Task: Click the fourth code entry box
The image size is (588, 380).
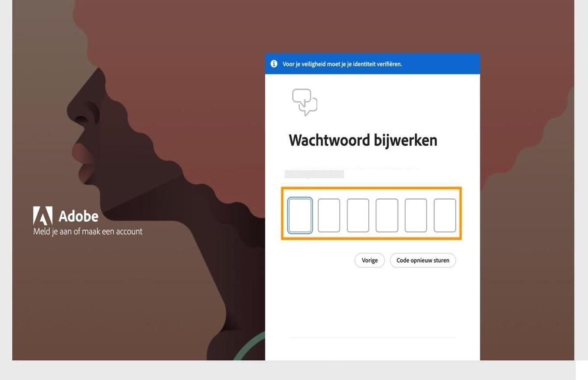Action: pyautogui.click(x=387, y=215)
